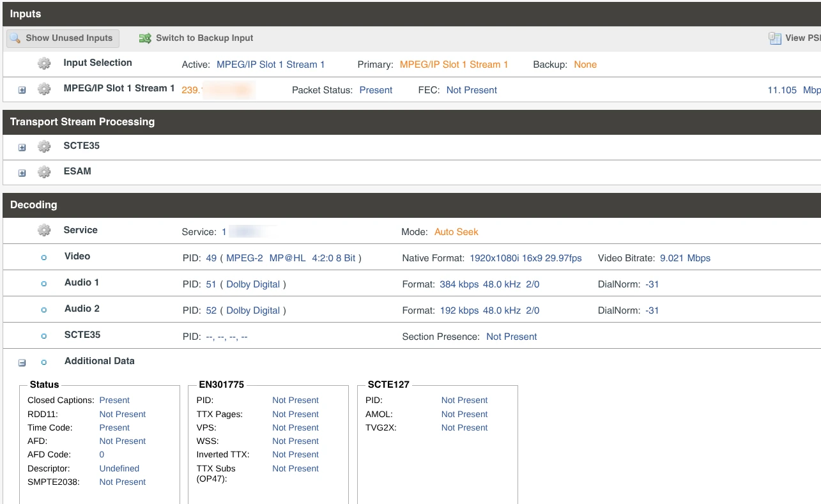This screenshot has height=504, width=821.
Task: Expand the ESAM row
Action: pyautogui.click(x=22, y=173)
